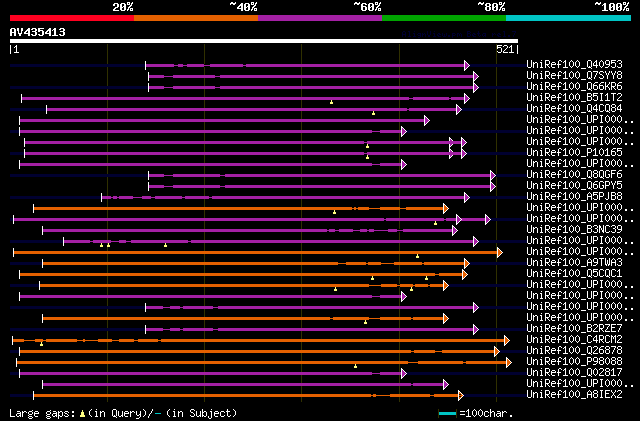Screen dimensions: 640x421
Task: Select the UniRef100_A5PJB8 label
Action: [x=574, y=197]
